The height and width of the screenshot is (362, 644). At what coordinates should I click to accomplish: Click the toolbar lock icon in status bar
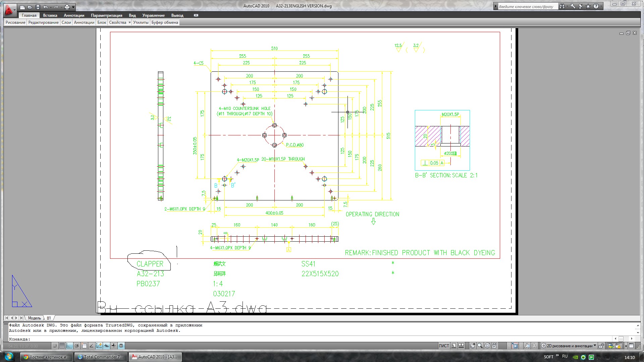pyautogui.click(x=601, y=346)
